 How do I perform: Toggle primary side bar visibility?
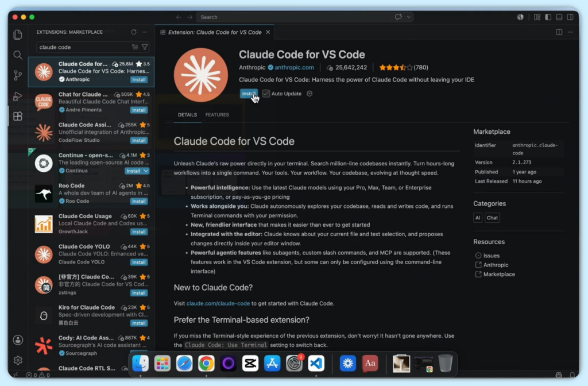tap(548, 17)
